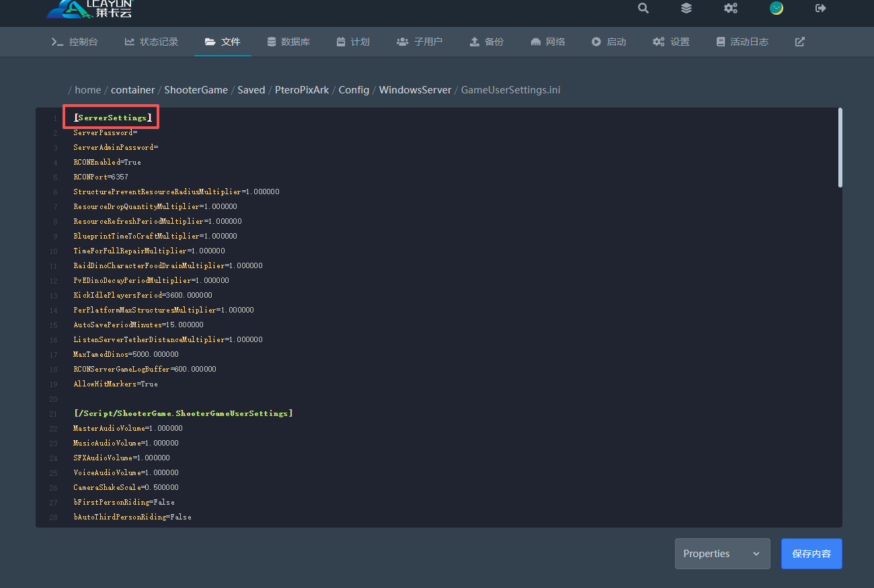The width and height of the screenshot is (874, 588).
Task: Click the editor vertical scrollbar
Action: click(839, 148)
